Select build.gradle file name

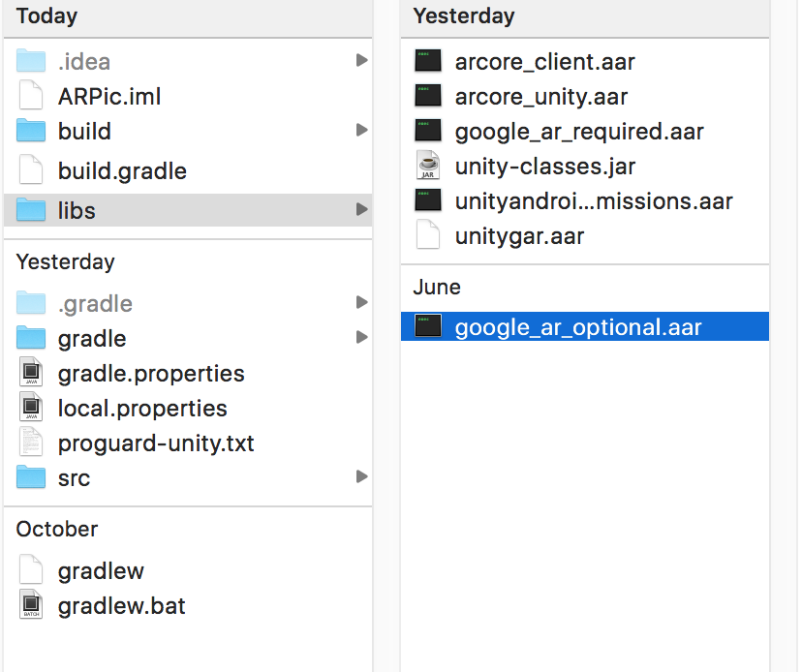coord(122,171)
